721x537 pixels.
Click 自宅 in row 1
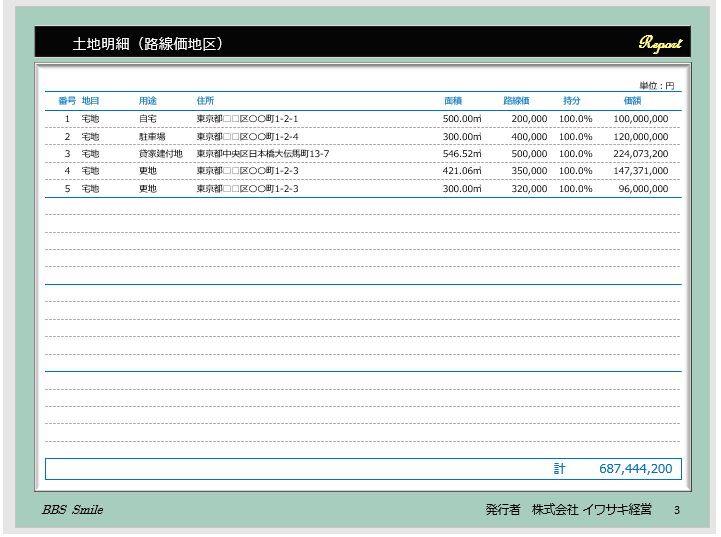(148, 119)
